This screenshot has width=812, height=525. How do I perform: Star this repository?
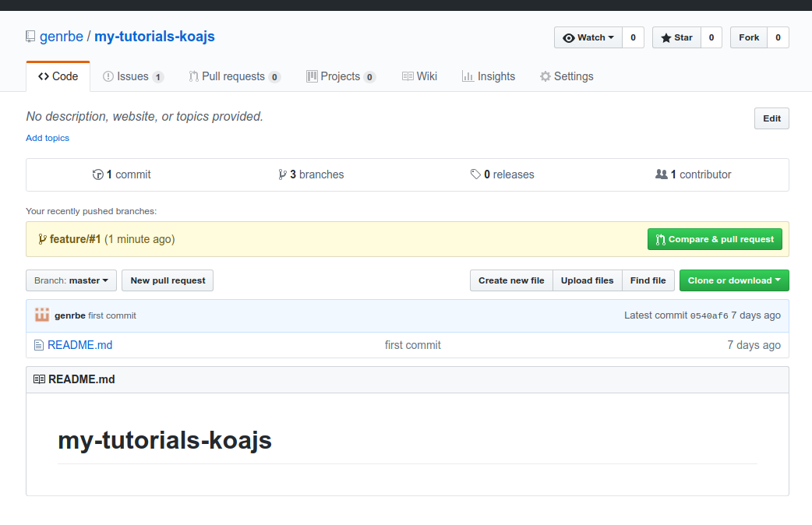[677, 37]
